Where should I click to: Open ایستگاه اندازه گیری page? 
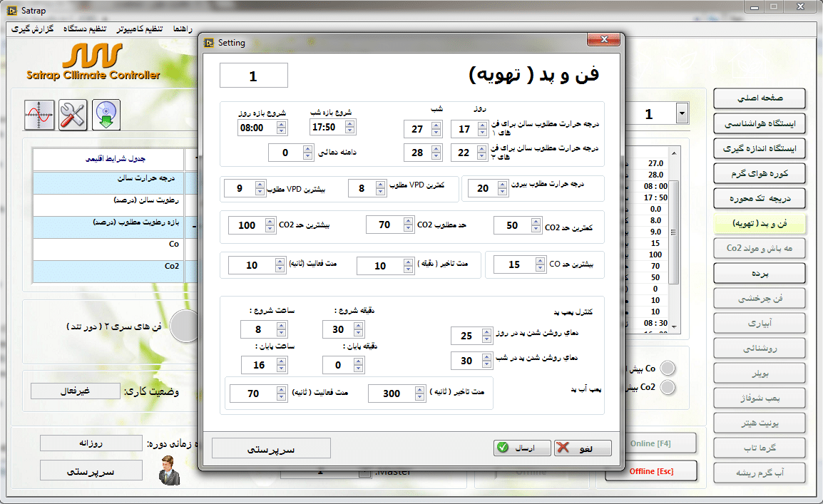coord(760,148)
